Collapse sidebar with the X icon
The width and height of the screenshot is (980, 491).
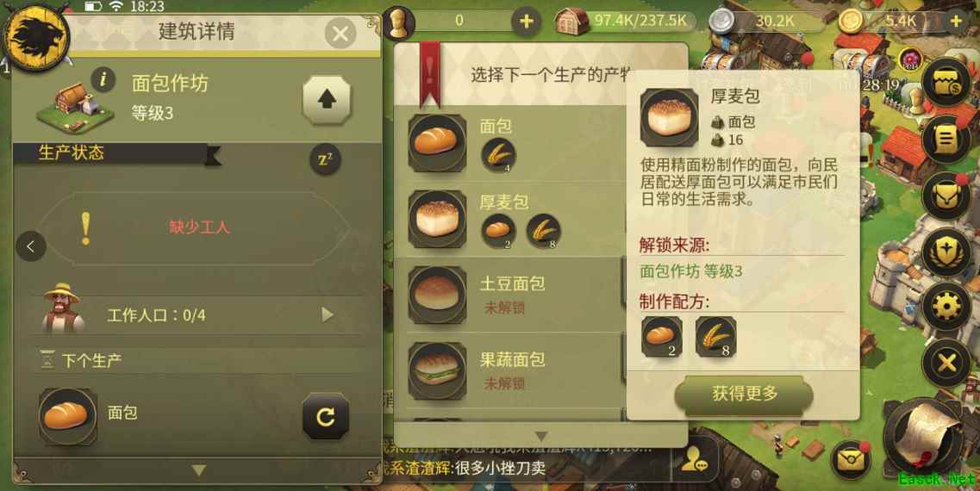click(x=946, y=363)
